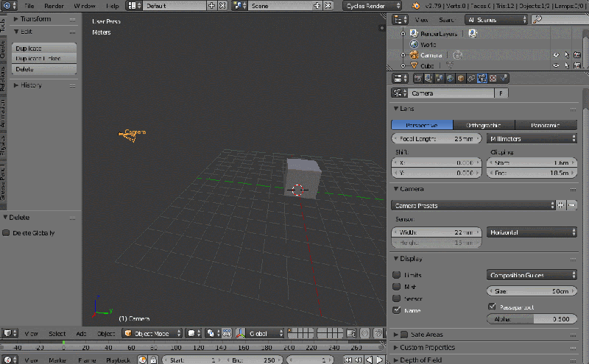589x364 pixels.
Task: Enable the Safe Areas checkbox
Action: pos(404,335)
